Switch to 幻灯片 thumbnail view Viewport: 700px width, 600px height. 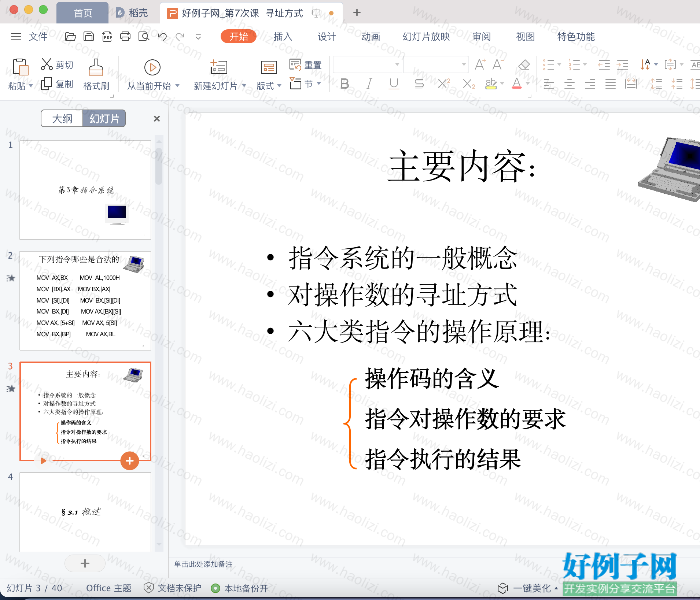(x=104, y=119)
